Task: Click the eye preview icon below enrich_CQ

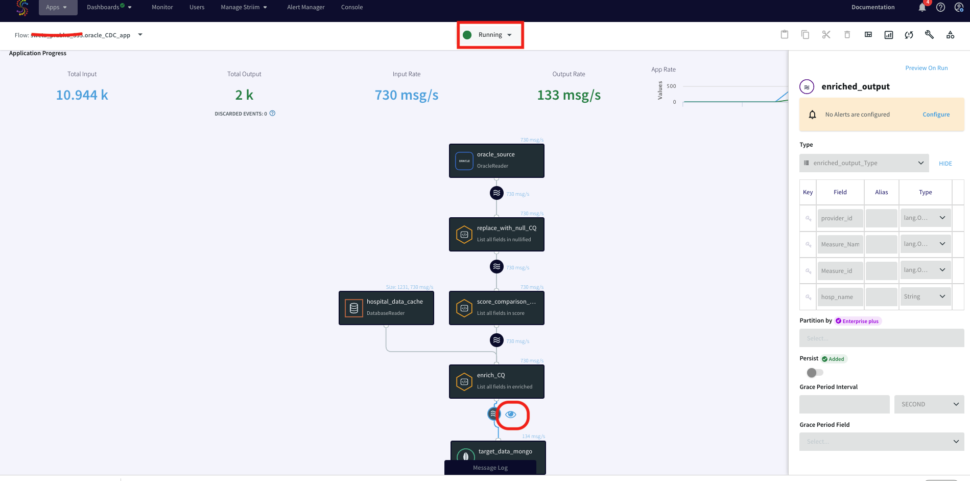Action: tap(510, 414)
